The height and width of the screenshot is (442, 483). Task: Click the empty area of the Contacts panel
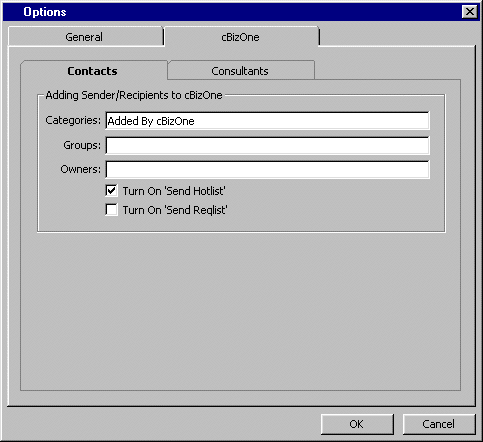point(240,310)
